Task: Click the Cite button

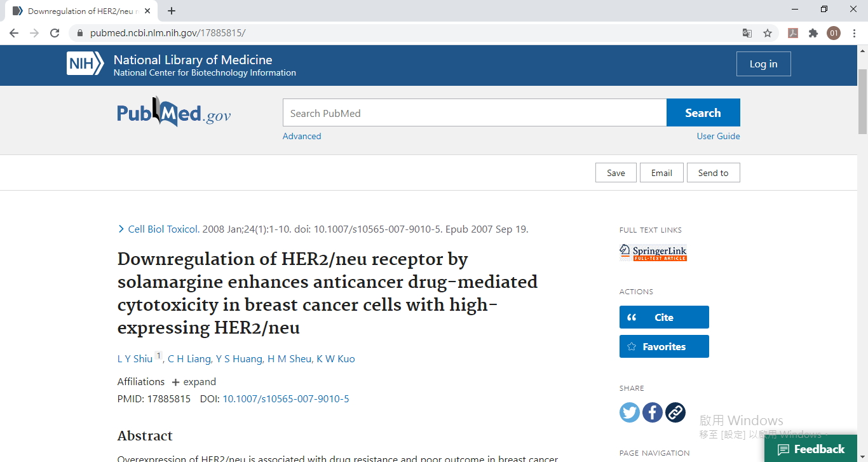Action: [664, 317]
